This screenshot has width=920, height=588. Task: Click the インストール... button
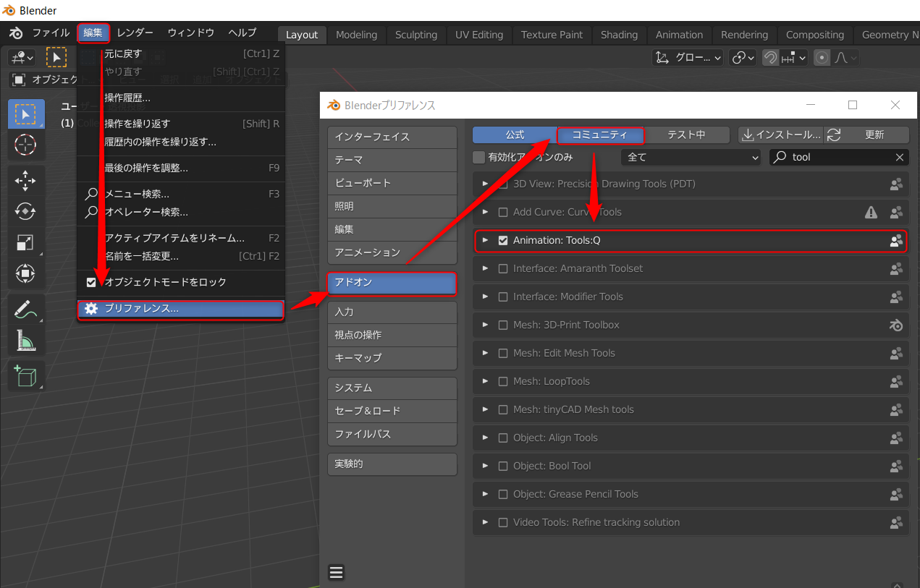[x=781, y=135]
